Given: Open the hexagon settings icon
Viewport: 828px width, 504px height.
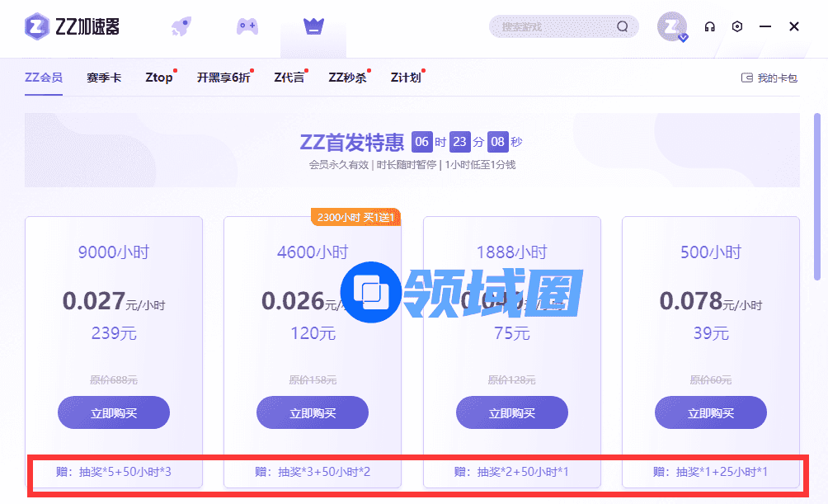Looking at the screenshot, I should click(737, 26).
